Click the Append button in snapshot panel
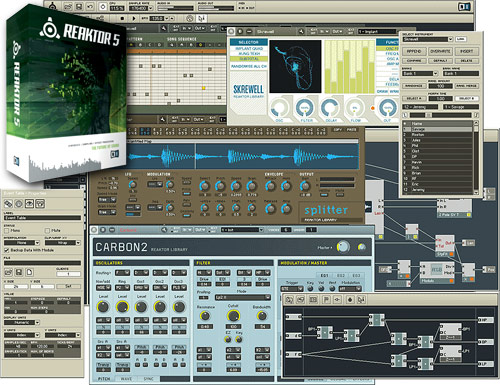 pos(414,51)
